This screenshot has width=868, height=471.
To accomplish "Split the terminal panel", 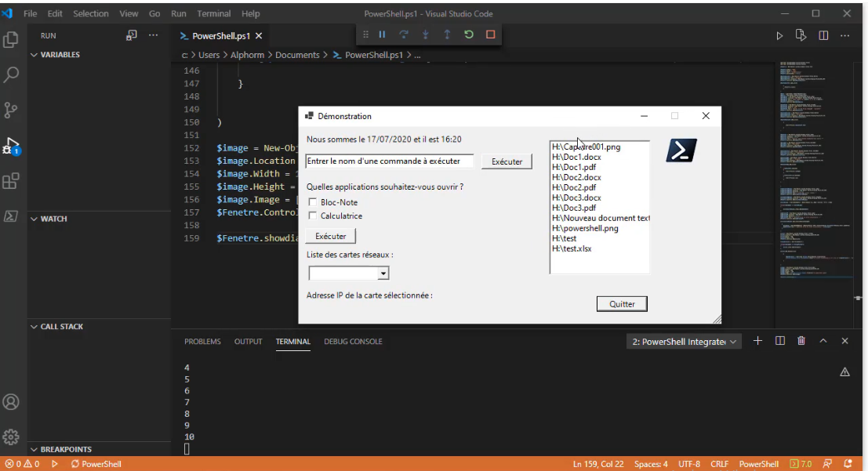I will pos(779,341).
